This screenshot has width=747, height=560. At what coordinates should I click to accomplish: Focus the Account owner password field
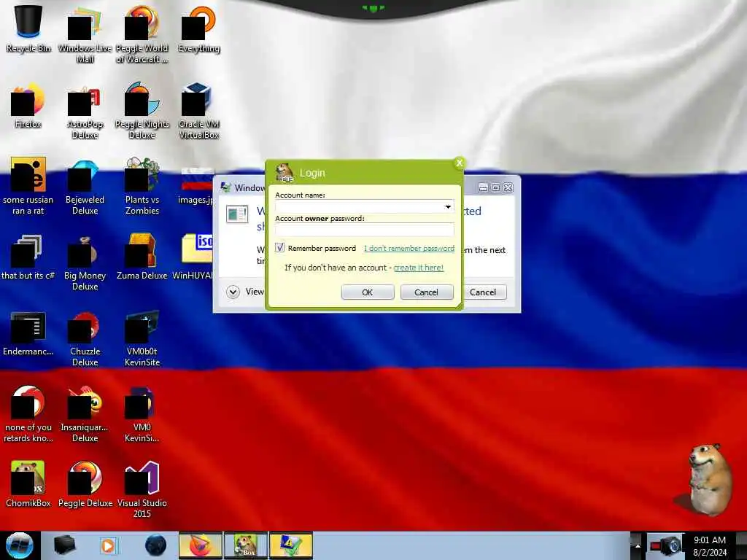pyautogui.click(x=365, y=230)
